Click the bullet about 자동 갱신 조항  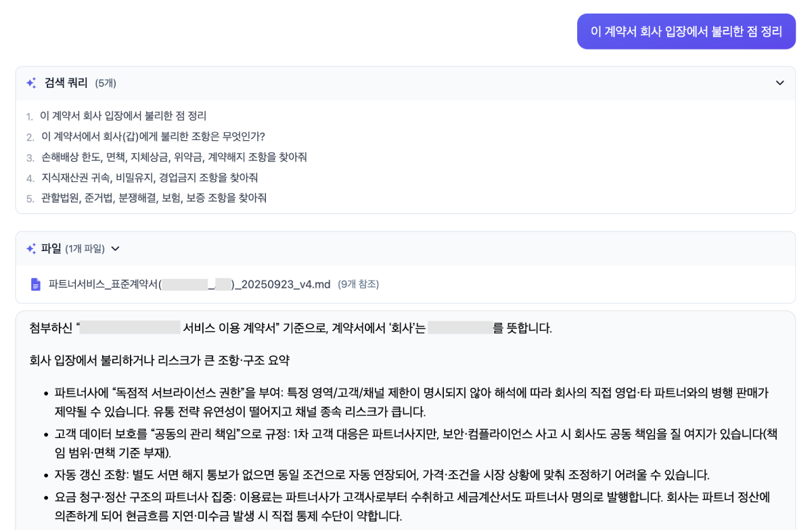(x=382, y=474)
